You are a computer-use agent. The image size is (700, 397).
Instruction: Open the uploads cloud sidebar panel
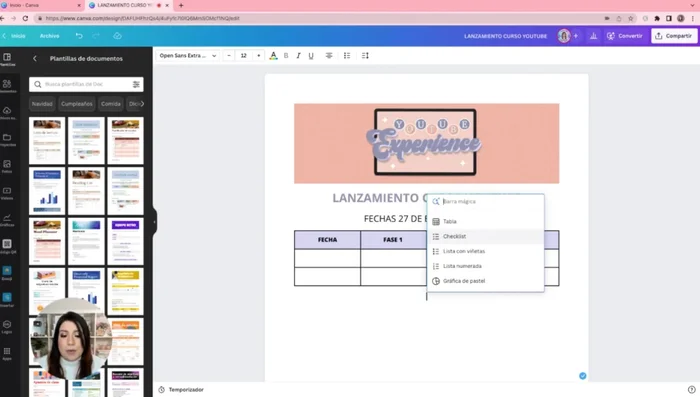[7, 113]
